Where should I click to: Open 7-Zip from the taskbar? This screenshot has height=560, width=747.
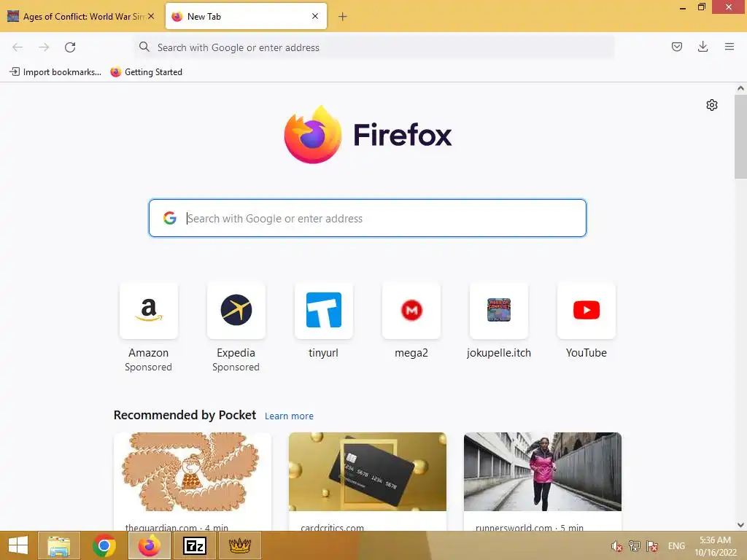194,545
